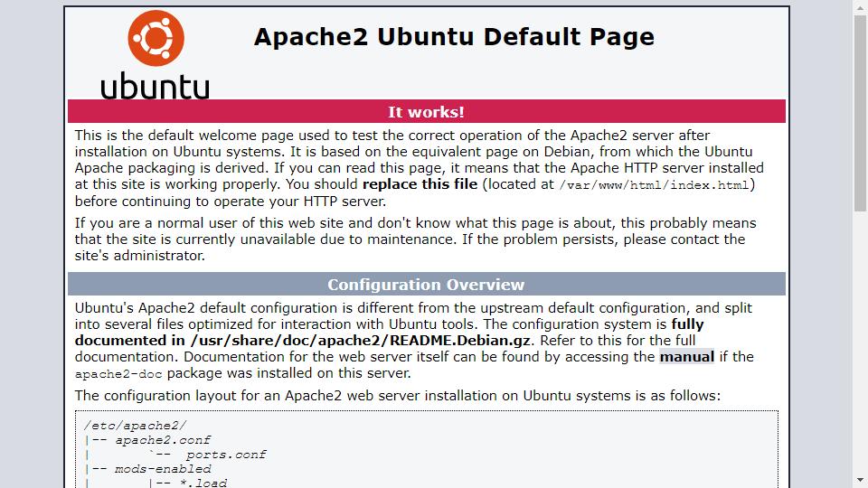Image resolution: width=868 pixels, height=488 pixels.
Task: Click the /var/www/html/index.html path
Action: pyautogui.click(x=654, y=185)
